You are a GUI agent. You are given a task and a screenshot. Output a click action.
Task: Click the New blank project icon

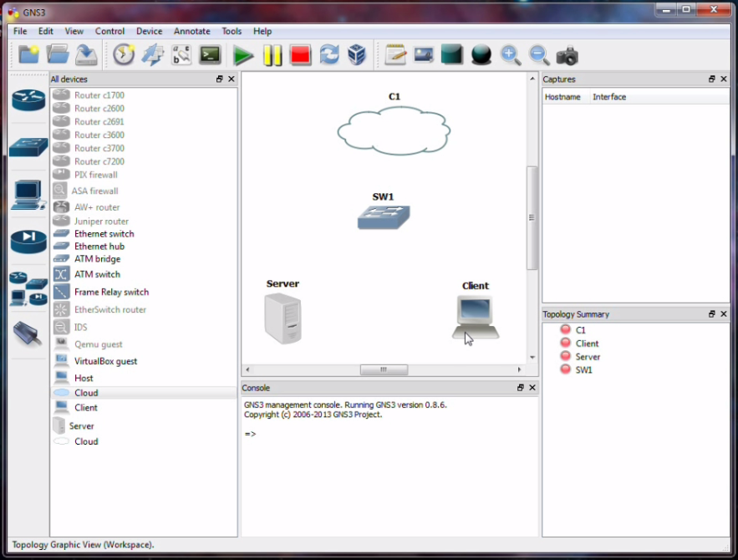28,55
